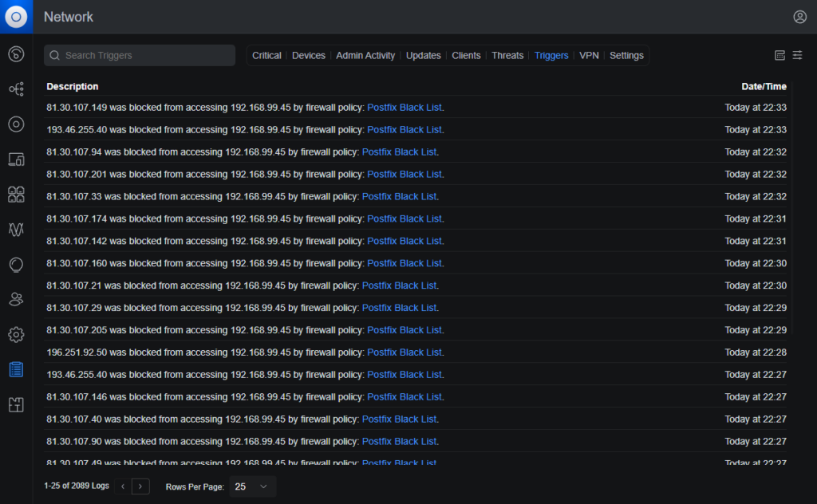Open Postfix Black List link for 81.30.107.142
The height and width of the screenshot is (504, 817).
405,241
